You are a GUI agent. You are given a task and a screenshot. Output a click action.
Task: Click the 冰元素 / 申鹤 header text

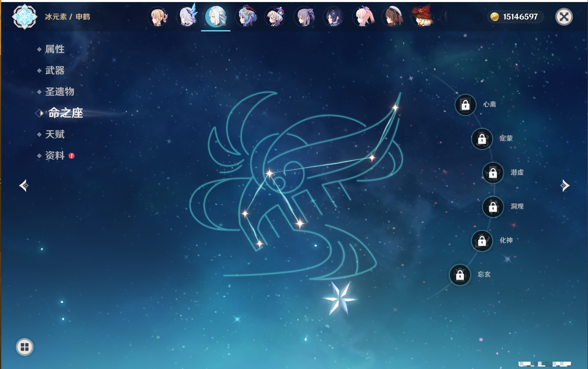[x=68, y=17]
